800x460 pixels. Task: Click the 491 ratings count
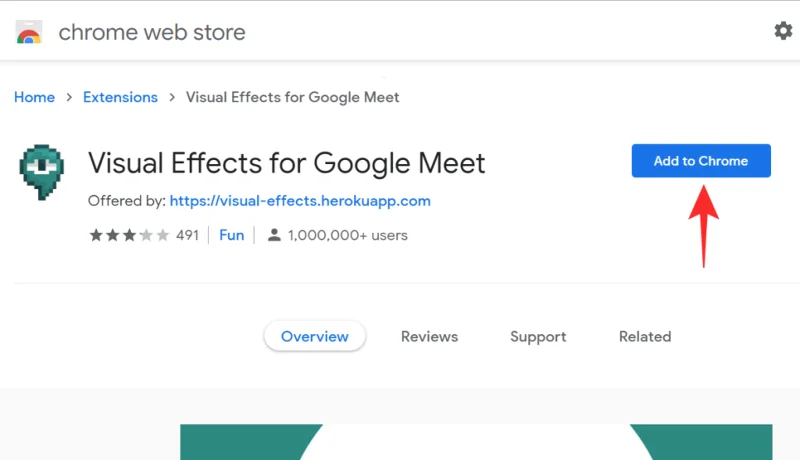[187, 236]
